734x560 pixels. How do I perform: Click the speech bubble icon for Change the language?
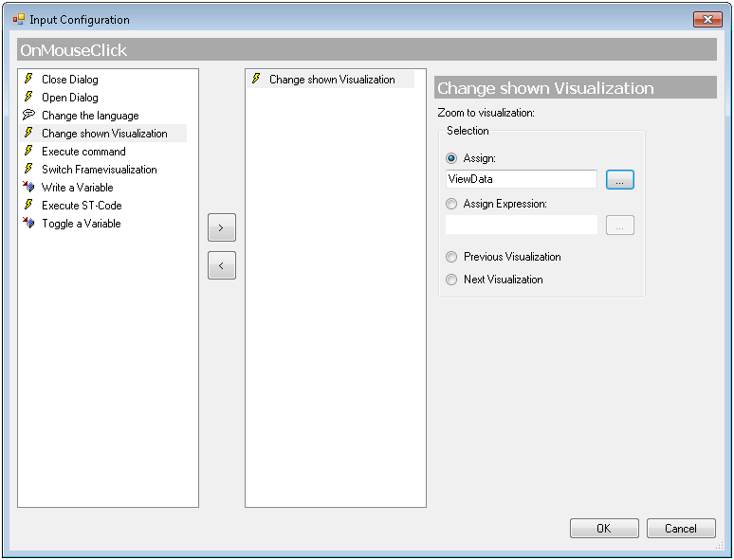pyautogui.click(x=28, y=115)
